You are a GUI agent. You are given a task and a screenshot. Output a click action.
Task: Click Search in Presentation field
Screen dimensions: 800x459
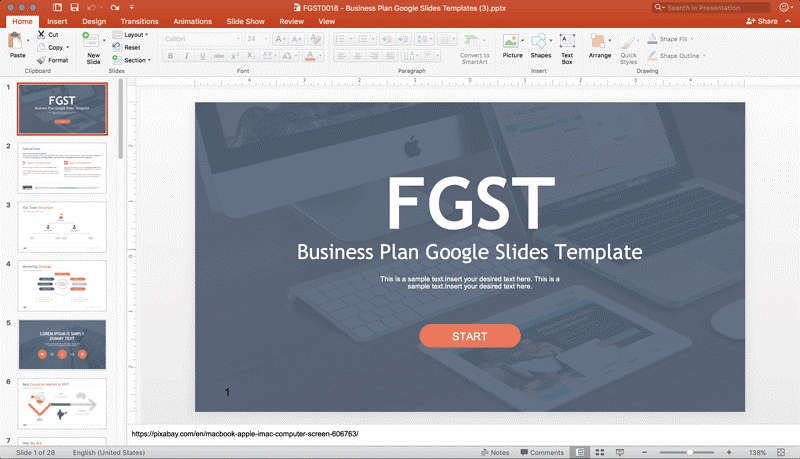711,8
